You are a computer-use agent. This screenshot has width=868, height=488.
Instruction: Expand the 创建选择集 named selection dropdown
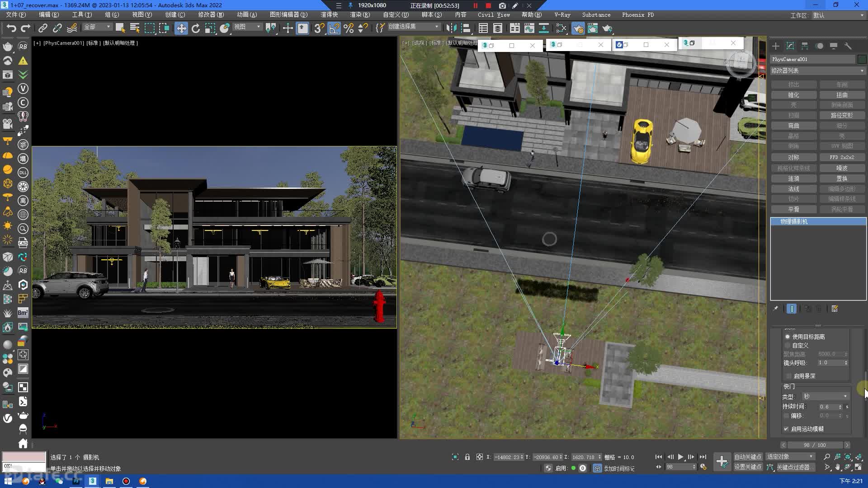click(414, 27)
